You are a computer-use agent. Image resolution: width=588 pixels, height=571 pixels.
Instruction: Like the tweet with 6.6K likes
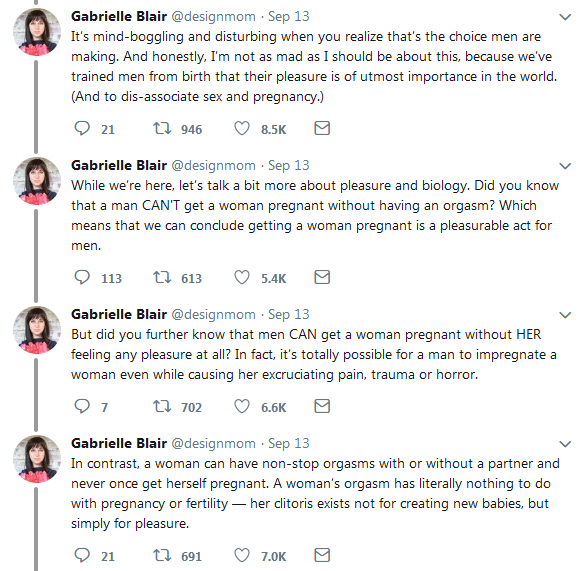[x=242, y=406]
